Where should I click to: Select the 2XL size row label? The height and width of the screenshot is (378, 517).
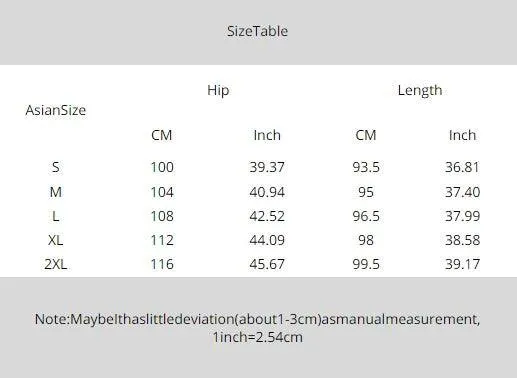point(56,264)
